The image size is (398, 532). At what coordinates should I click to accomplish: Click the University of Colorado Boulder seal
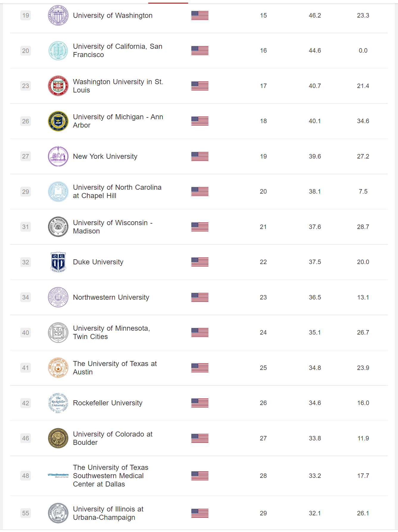[58, 438]
